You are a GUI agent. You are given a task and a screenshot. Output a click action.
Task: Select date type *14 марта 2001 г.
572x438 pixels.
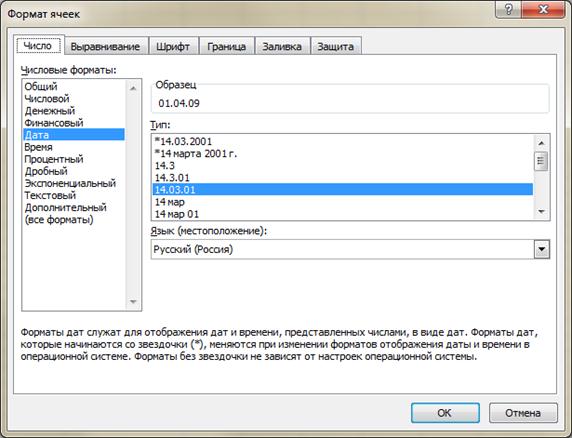click(343, 154)
